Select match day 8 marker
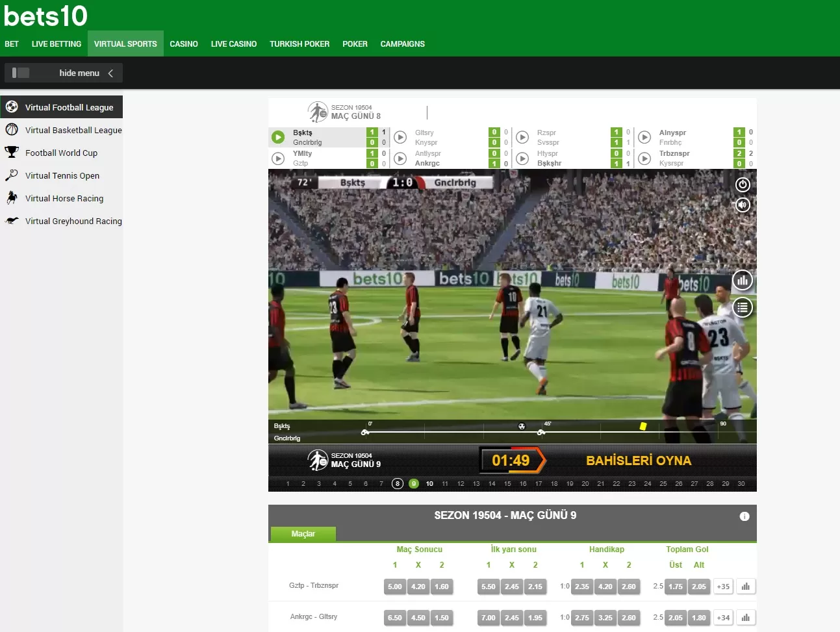The image size is (840, 632). click(398, 483)
